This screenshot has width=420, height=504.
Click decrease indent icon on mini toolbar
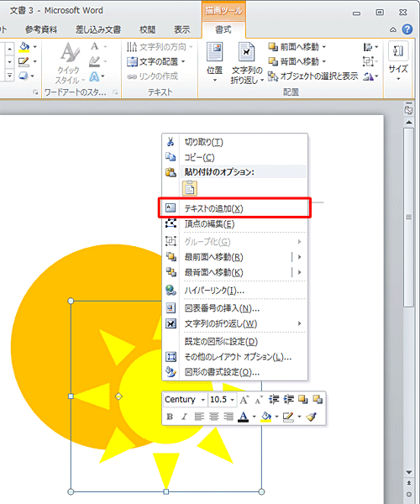[274, 400]
